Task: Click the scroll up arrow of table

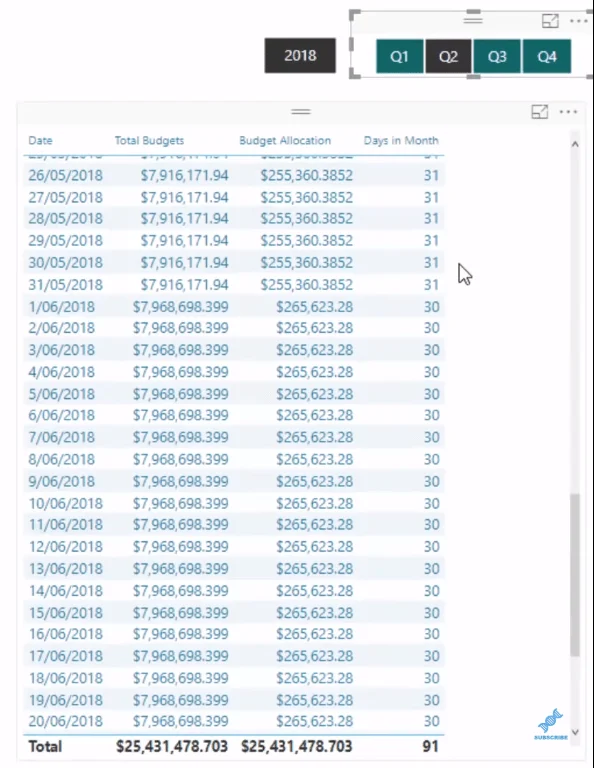Action: [x=575, y=144]
